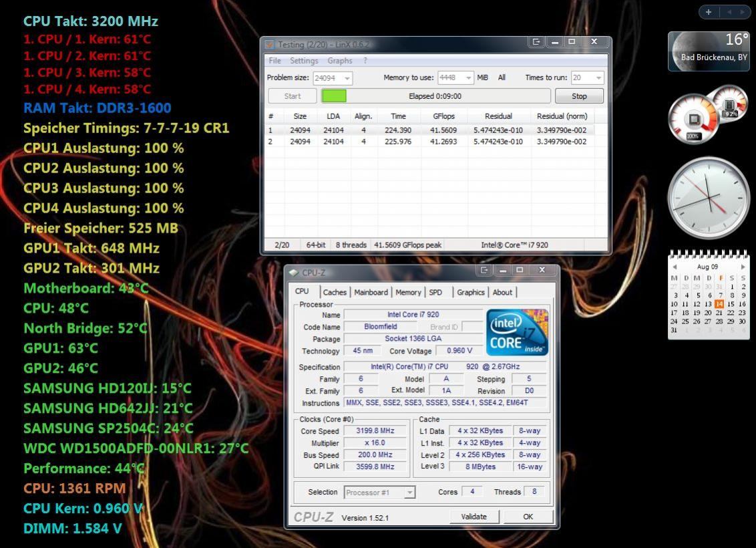This screenshot has width=756, height=548.
Task: Select result row with time 225.976
Action: point(429,142)
